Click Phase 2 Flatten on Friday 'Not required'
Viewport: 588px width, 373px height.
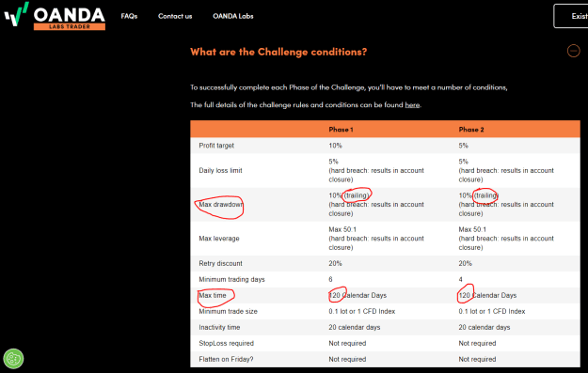(x=477, y=359)
